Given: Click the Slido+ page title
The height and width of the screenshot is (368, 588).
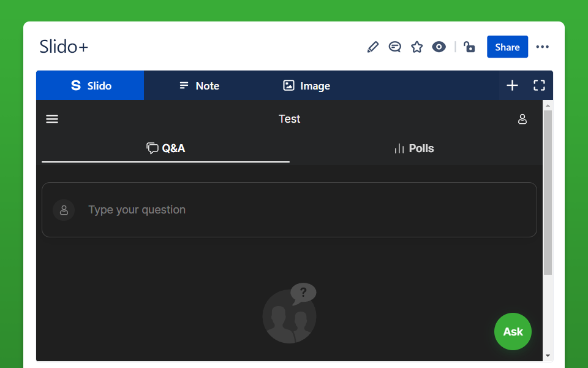Looking at the screenshot, I should coord(64,47).
